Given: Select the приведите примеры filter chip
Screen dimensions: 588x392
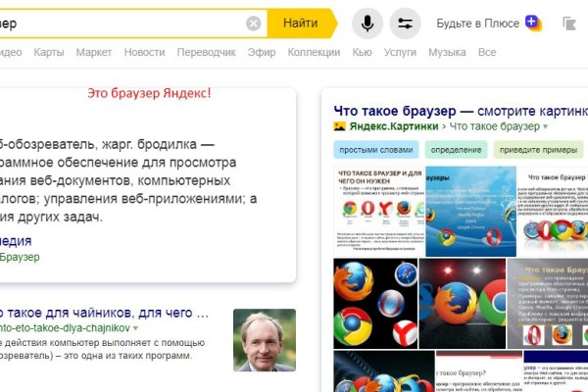Looking at the screenshot, I should point(538,150).
